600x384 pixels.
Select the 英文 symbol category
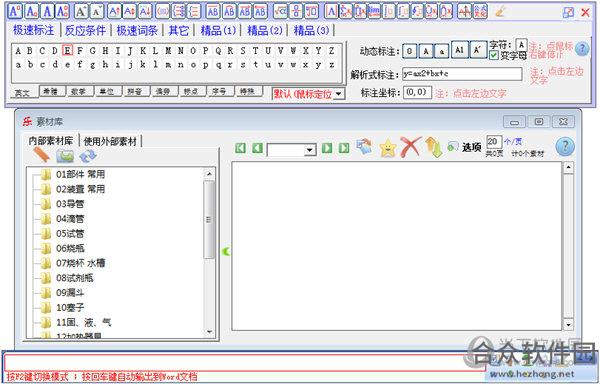pyautogui.click(x=24, y=93)
